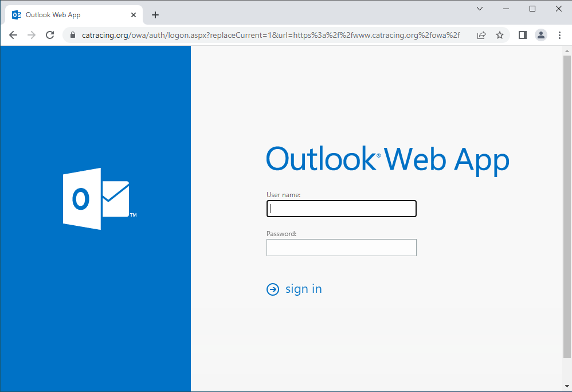Click the scrollbar up arrow
Viewport: 572px width, 392px height.
tap(567, 51)
